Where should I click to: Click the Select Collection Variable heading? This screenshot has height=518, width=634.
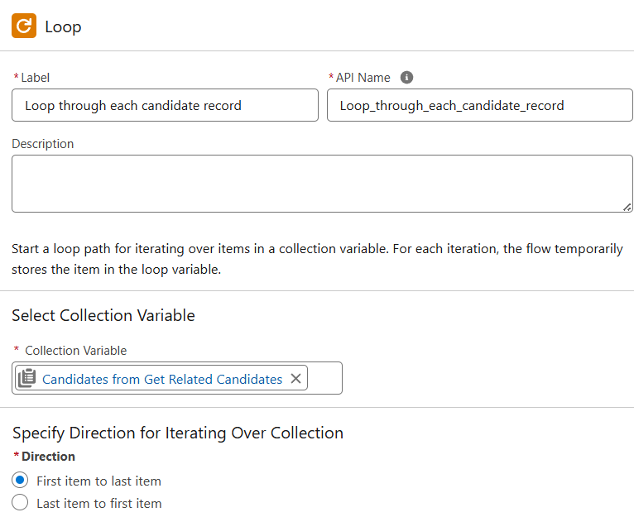pyautogui.click(x=103, y=315)
